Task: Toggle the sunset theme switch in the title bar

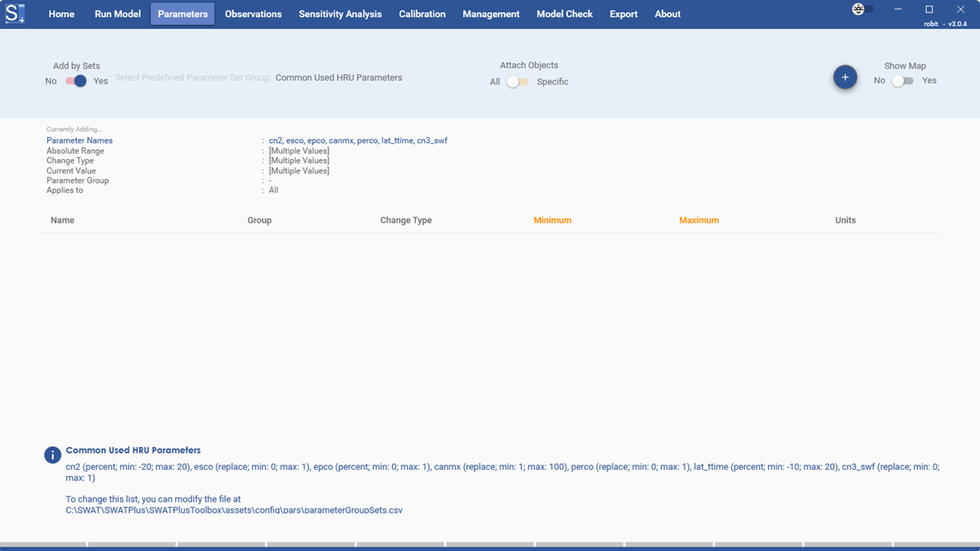Action: tap(863, 9)
